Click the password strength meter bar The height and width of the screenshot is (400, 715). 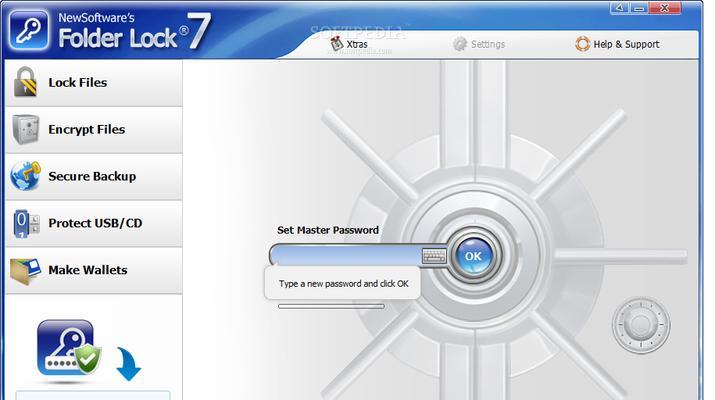332,306
